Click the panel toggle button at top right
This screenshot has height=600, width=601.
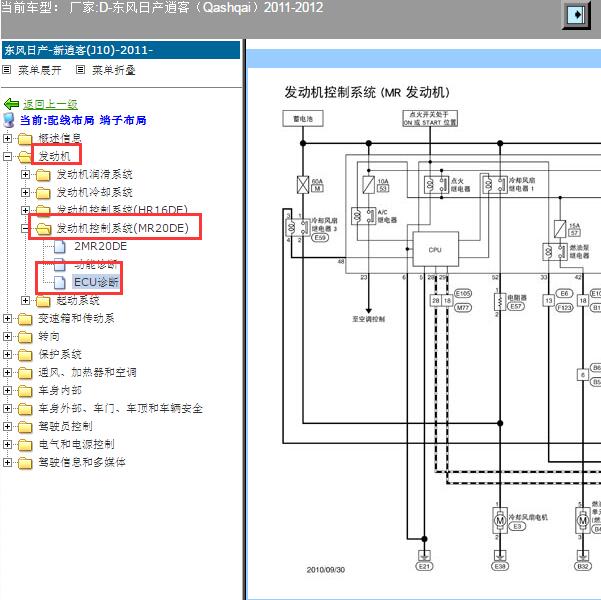tap(576, 15)
